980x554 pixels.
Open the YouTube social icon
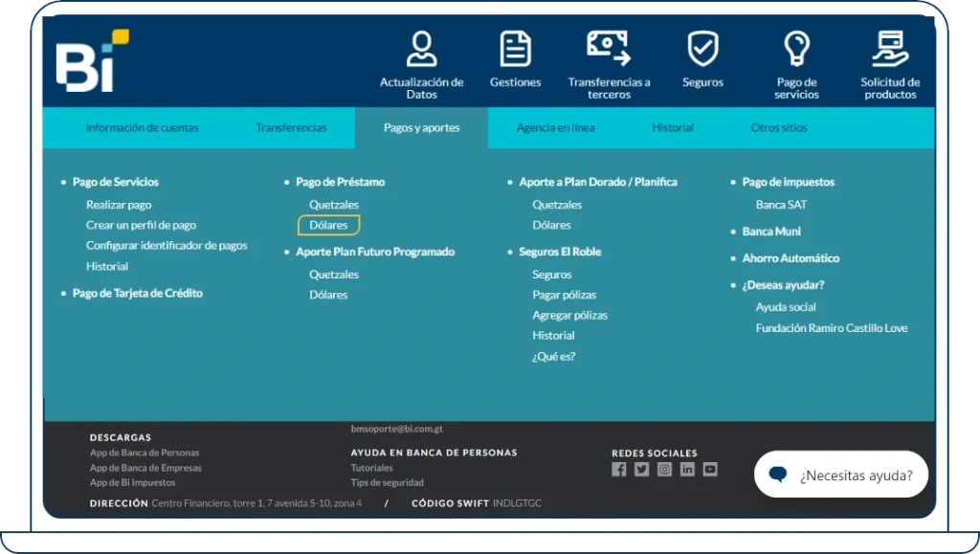click(x=710, y=469)
